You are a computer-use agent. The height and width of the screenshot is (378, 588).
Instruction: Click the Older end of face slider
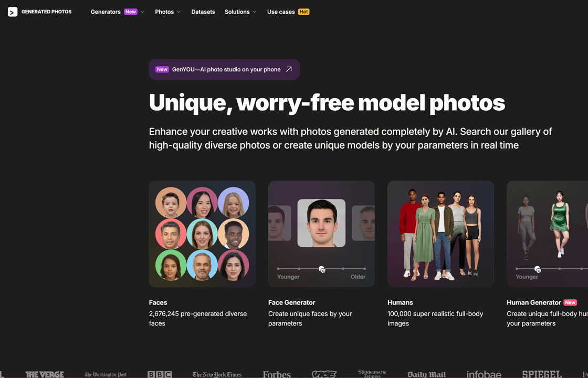coord(364,269)
